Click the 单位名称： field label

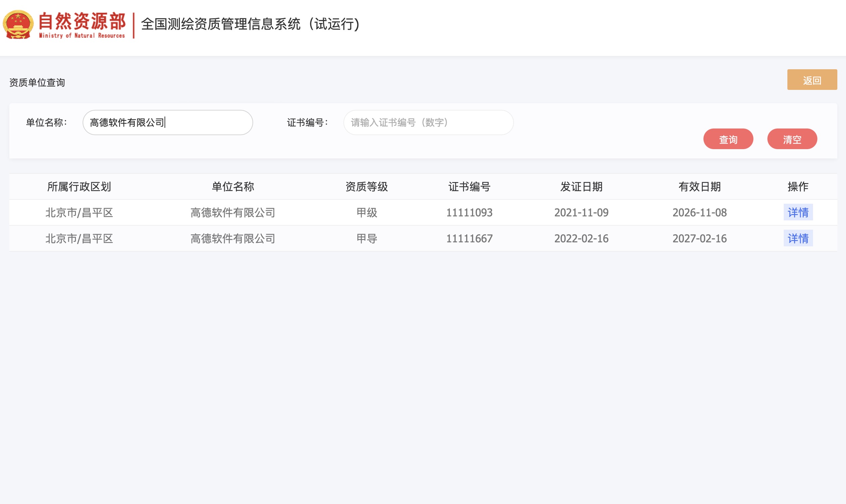pos(47,123)
